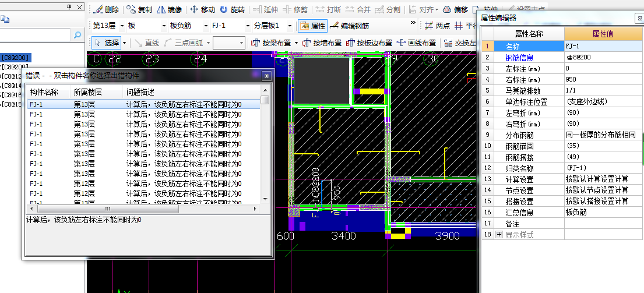
Task: Select the first FJ-1 第12层 error row
Action: coord(144,183)
